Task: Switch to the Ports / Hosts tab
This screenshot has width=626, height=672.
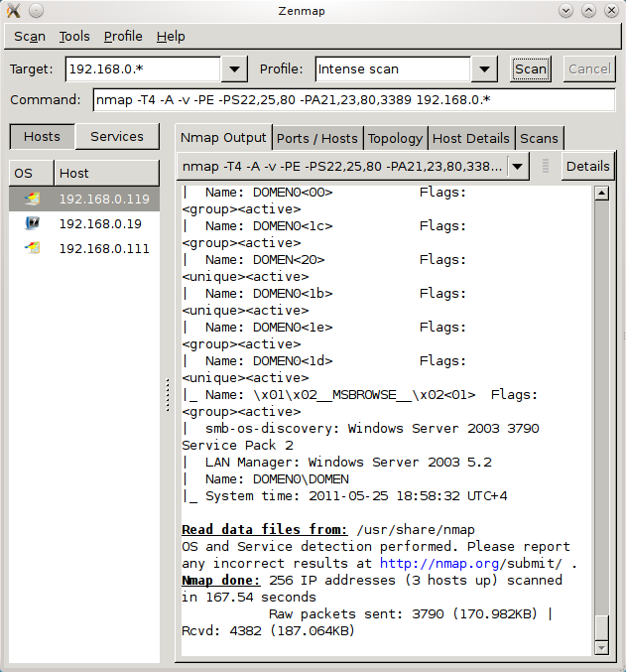Action: [316, 138]
